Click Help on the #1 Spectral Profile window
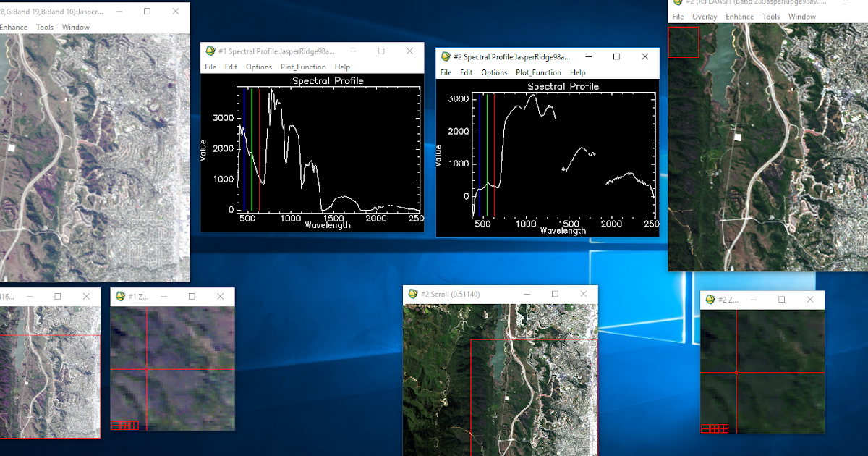868x456 pixels. tap(342, 67)
